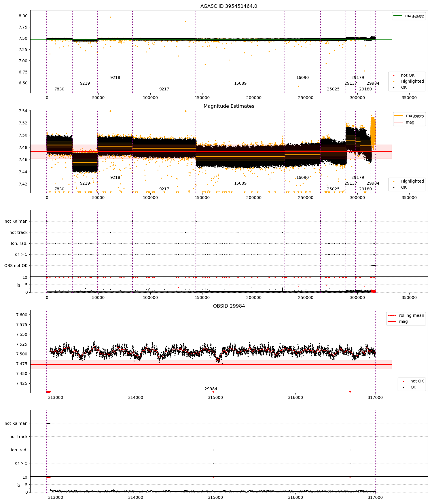
Task: Click the 7830 label in the AGASC ID plot
Action: point(59,89)
